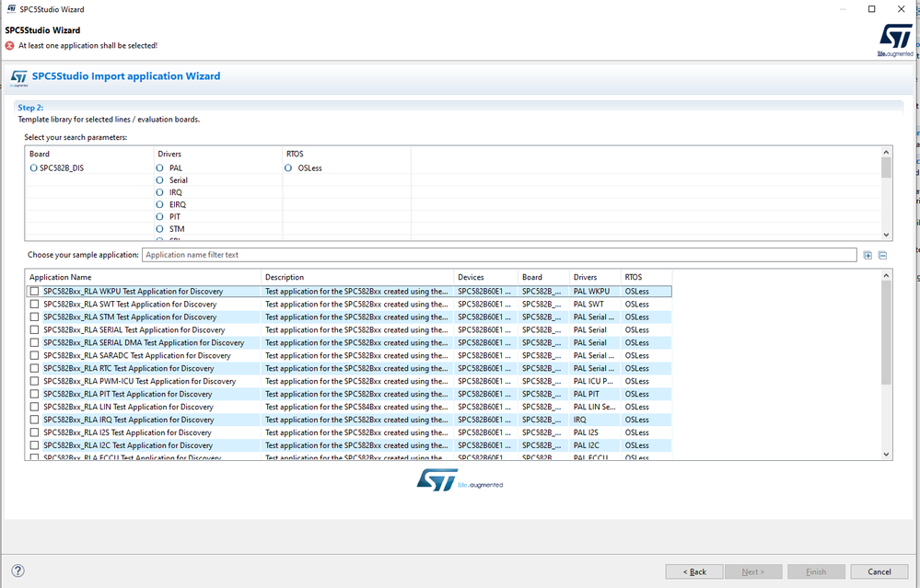Check the RTC Test Application checkbox
Image resolution: width=920 pixels, height=588 pixels.
pyautogui.click(x=35, y=369)
